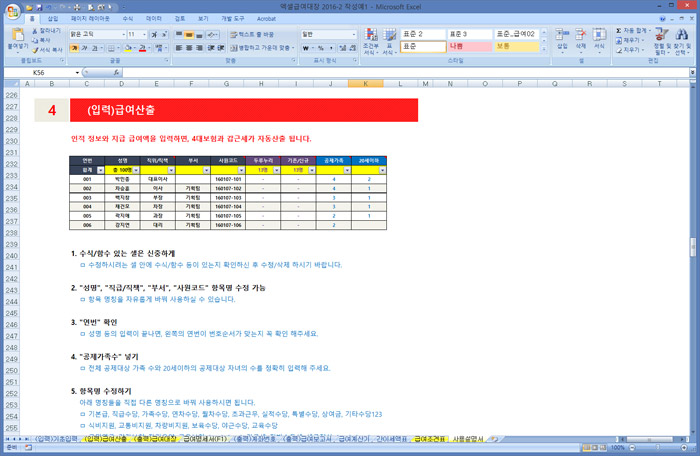Click the decrease indent icon
Screen dimensions: 700x456
pos(211,48)
